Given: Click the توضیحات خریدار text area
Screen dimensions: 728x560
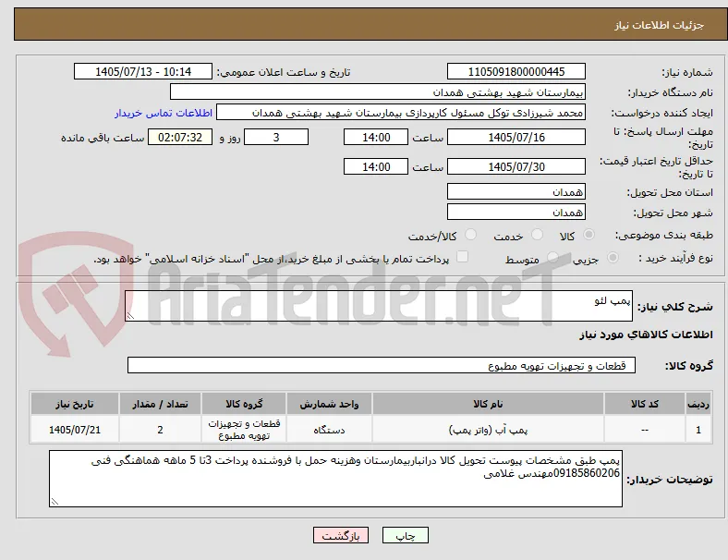Looking at the screenshot, I should pos(335,479).
